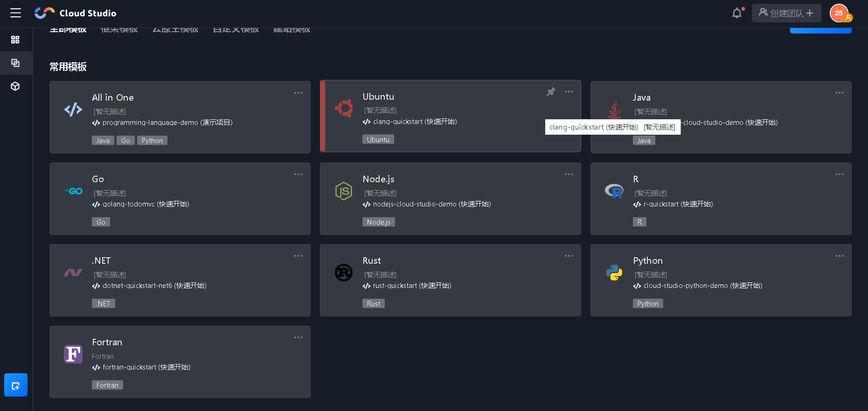This screenshot has width=868, height=411.
Task: Open more options for All in One card
Action: pyautogui.click(x=299, y=93)
